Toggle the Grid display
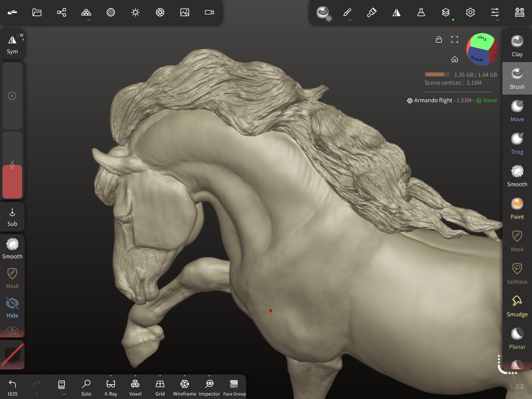Screen dimensions: 532x399 click(x=160, y=387)
